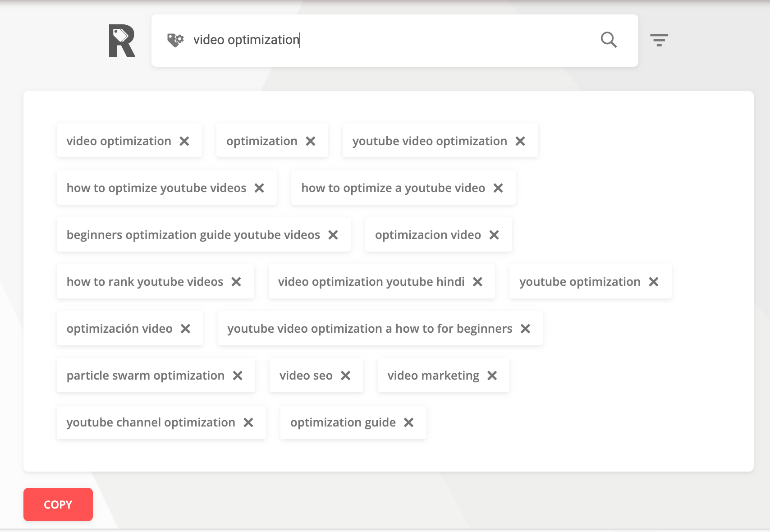770x532 pixels.
Task: Remove the 'youtube channel optimization' tag
Action: (x=248, y=422)
